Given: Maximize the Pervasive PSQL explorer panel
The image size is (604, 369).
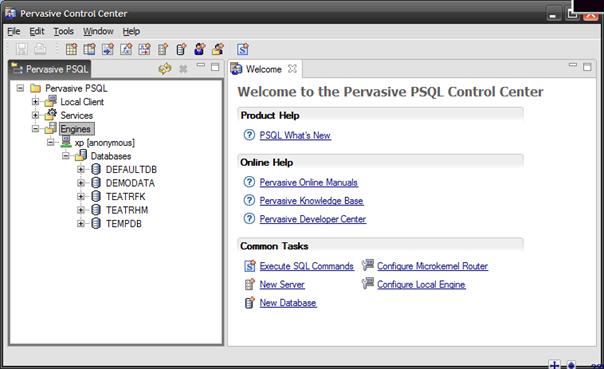Looking at the screenshot, I should pyautogui.click(x=215, y=67).
